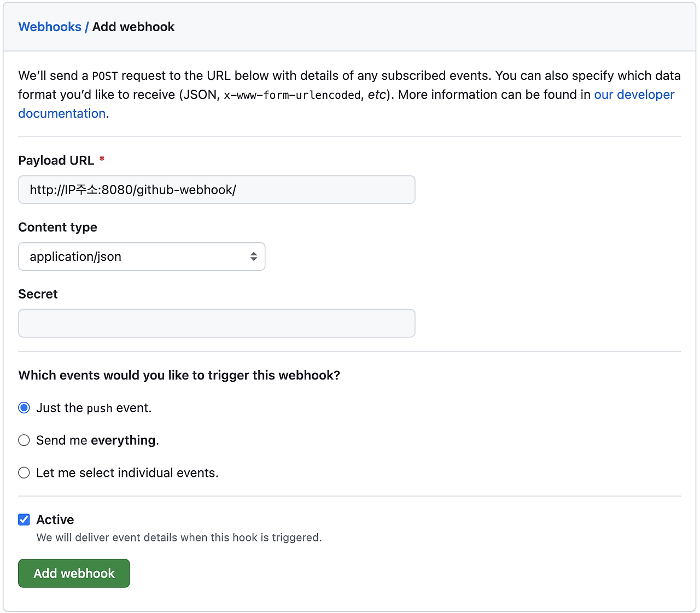Click the 'Payload URL' field label
This screenshot has height=613, width=700.
[x=56, y=160]
